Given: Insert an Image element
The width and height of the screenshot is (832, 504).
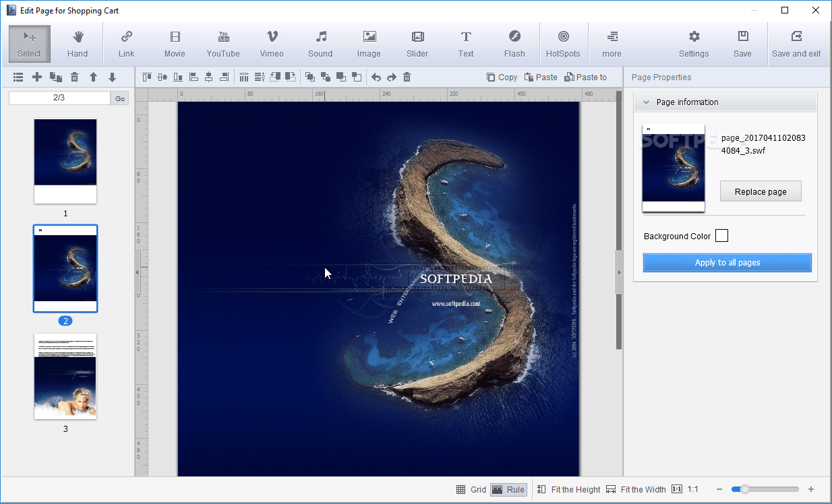Looking at the screenshot, I should click(x=369, y=44).
